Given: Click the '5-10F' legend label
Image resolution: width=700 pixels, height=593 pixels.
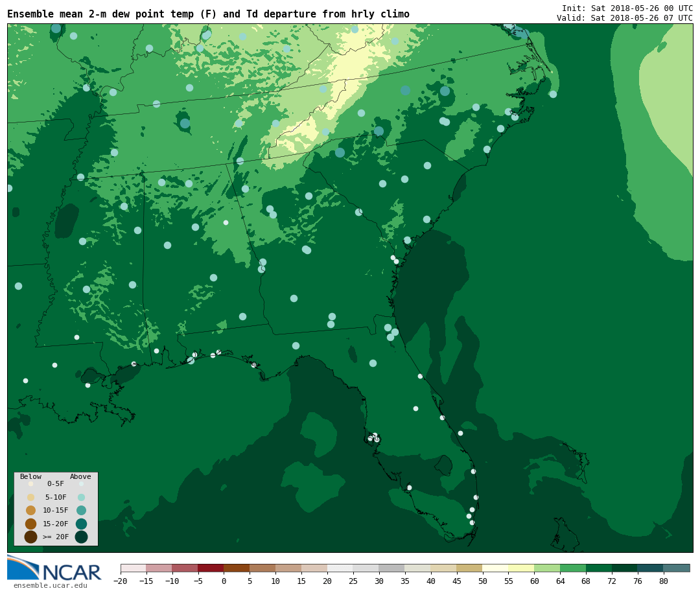Looking at the screenshot, I should (56, 498).
